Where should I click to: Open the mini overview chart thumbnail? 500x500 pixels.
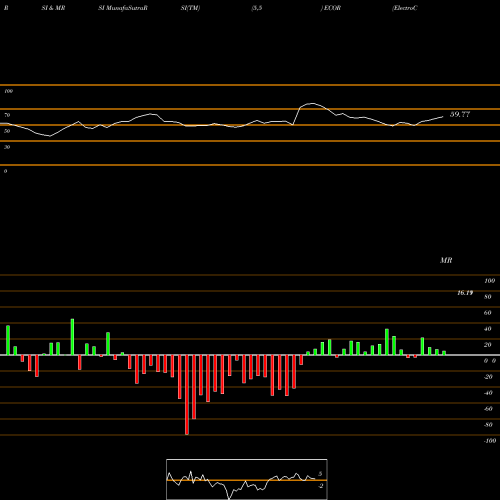pos(247,479)
